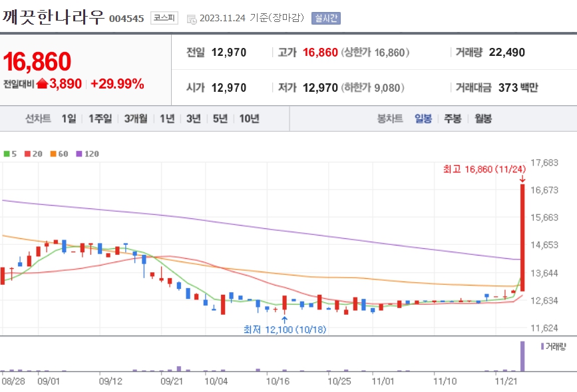Click the orange 60-day moving average legend swatch
Viewport: 577px width, 392px height.
pos(53,154)
